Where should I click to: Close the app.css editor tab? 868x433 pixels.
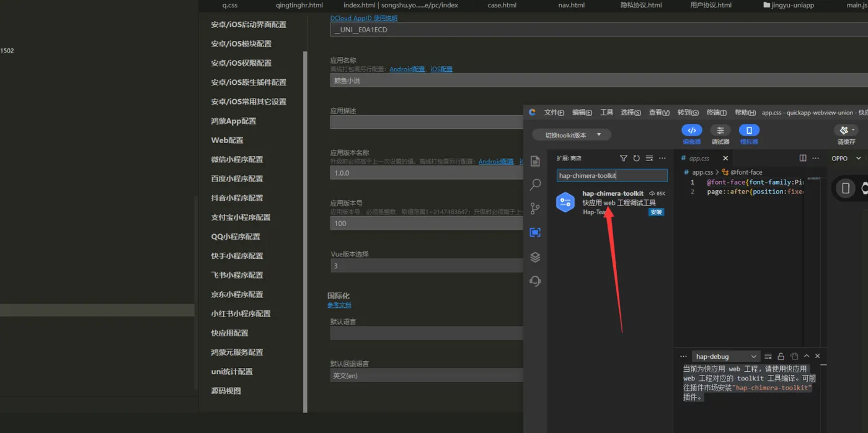[x=725, y=159]
